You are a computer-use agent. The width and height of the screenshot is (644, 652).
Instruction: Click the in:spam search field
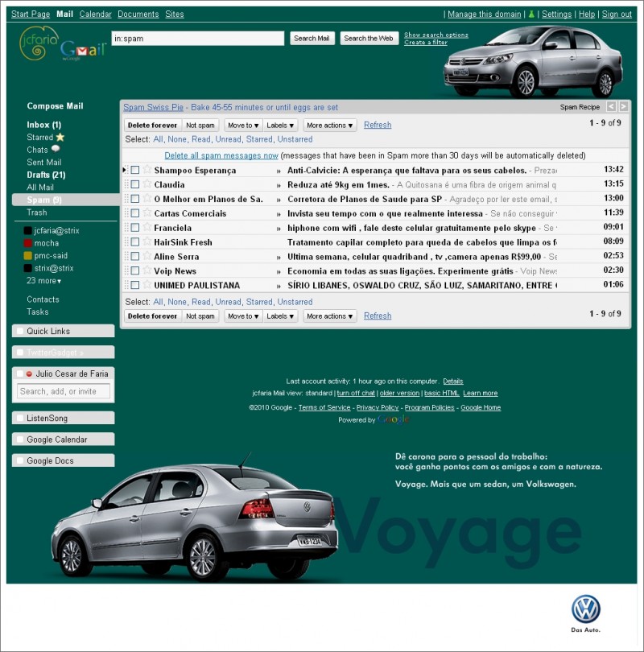[198, 39]
